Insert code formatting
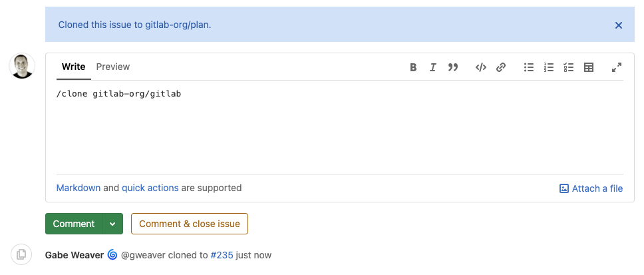Image resolution: width=644 pixels, height=275 pixels. coord(481,67)
